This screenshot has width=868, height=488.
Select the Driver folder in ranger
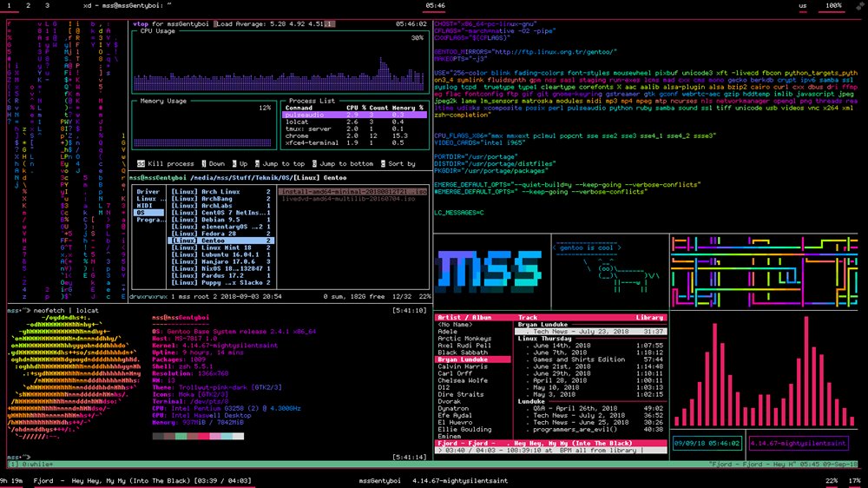[x=148, y=192]
